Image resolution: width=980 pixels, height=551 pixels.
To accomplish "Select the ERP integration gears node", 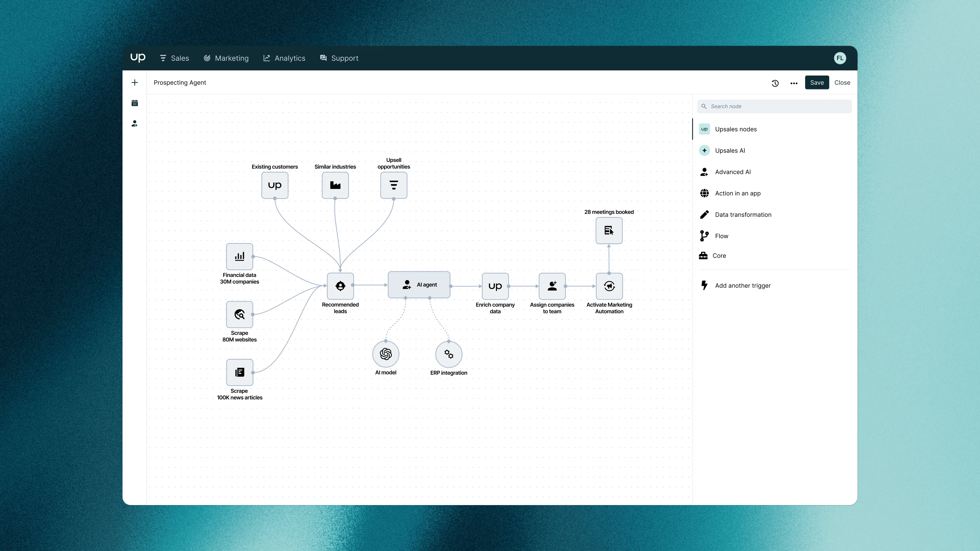I will pyautogui.click(x=449, y=354).
